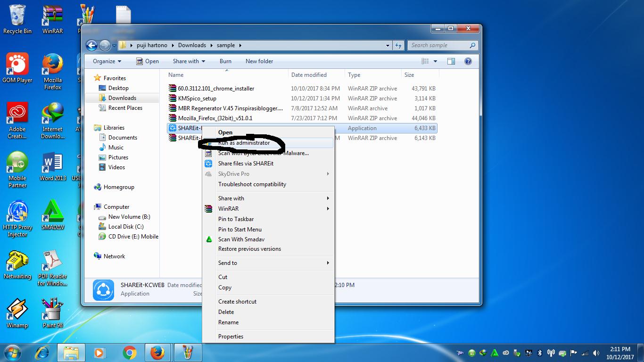Open Properties from the context menu

(x=268, y=337)
